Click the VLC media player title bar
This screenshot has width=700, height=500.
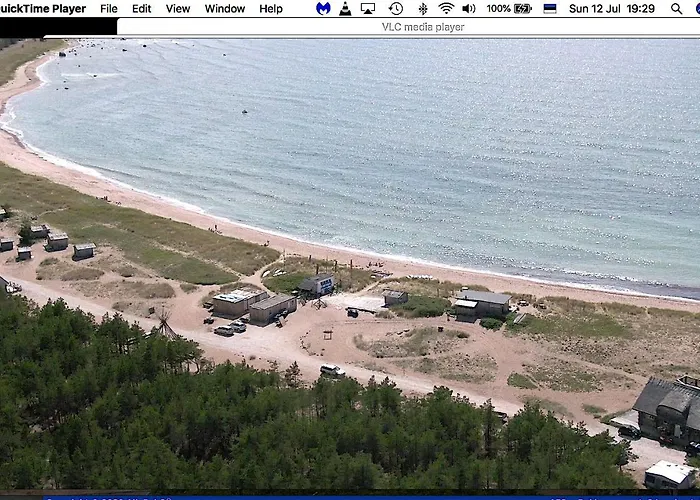pyautogui.click(x=422, y=27)
